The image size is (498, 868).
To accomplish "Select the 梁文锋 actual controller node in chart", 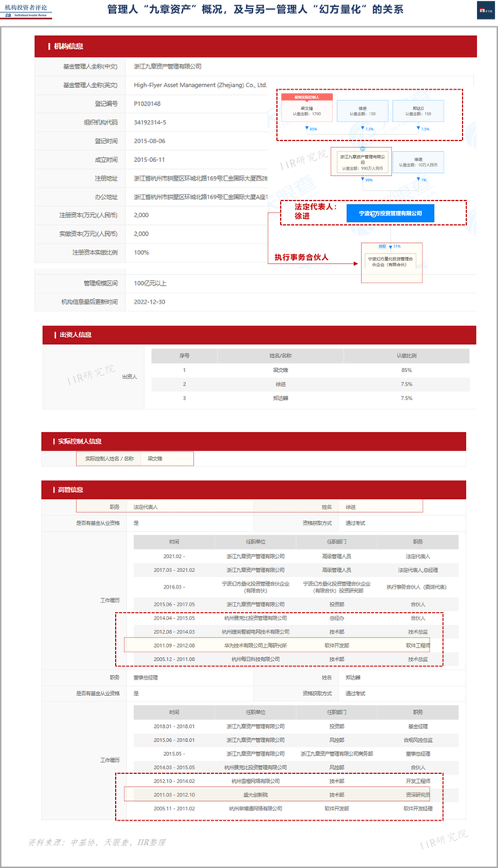I will (307, 107).
